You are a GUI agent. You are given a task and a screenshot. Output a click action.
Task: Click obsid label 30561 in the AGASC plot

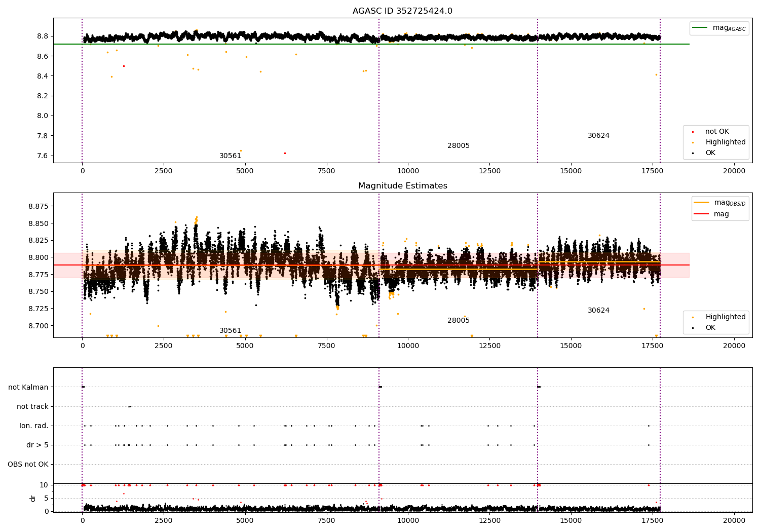230,156
